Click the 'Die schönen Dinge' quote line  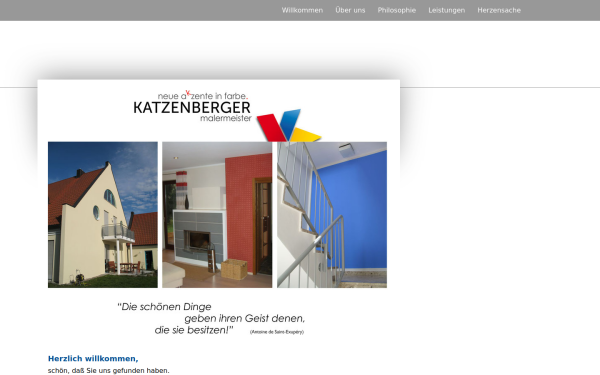pyautogui.click(x=164, y=307)
